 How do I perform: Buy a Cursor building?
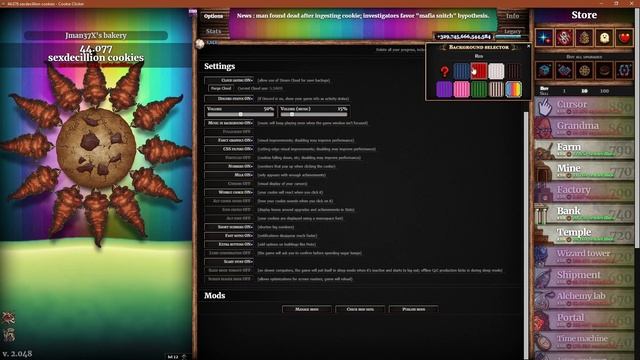584,107
